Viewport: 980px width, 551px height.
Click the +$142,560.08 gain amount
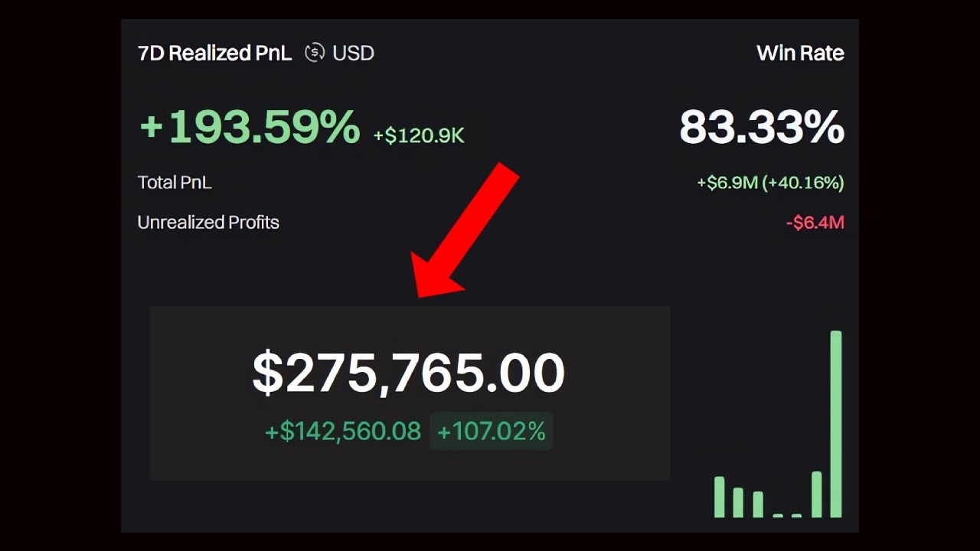pos(343,432)
